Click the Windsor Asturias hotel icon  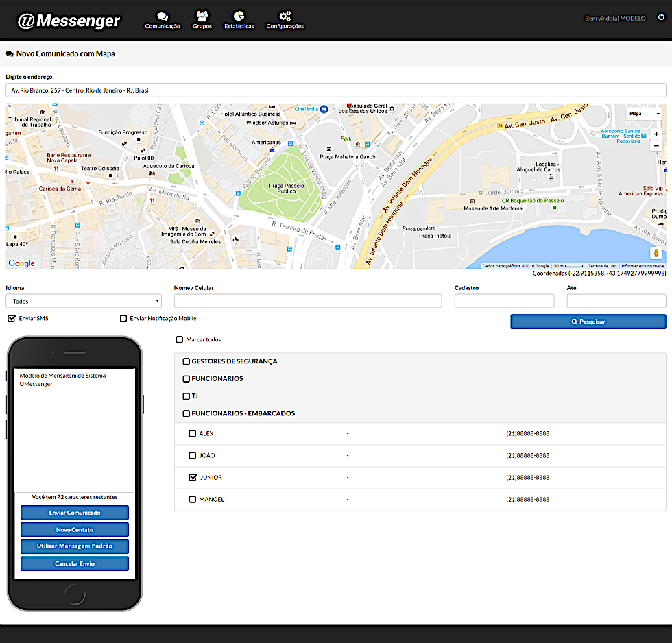[293, 123]
